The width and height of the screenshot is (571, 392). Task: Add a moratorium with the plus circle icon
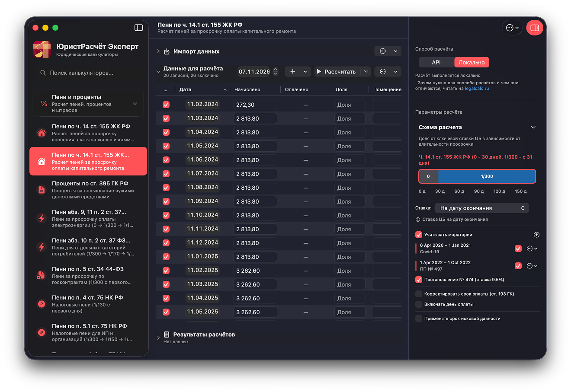536,235
